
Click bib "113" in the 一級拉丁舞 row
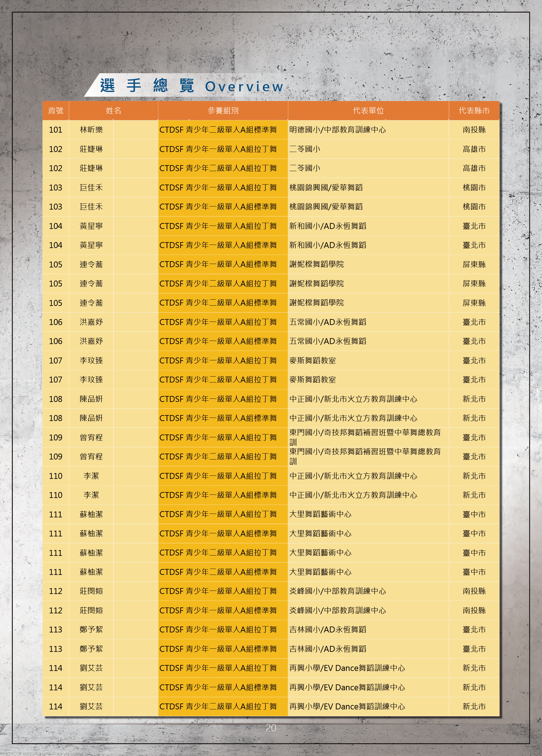[56, 630]
